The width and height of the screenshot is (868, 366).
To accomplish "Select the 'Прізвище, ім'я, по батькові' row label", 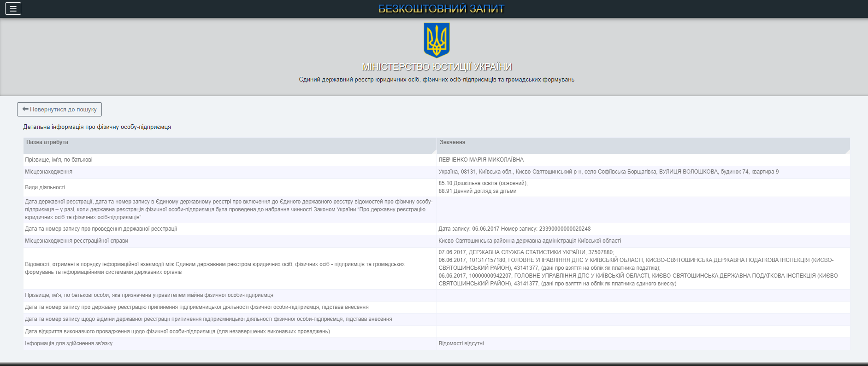I will [x=59, y=160].
